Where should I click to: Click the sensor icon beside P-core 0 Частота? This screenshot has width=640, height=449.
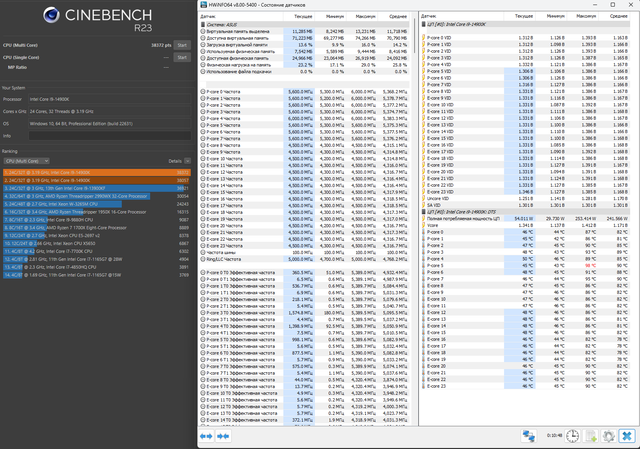(x=203, y=91)
